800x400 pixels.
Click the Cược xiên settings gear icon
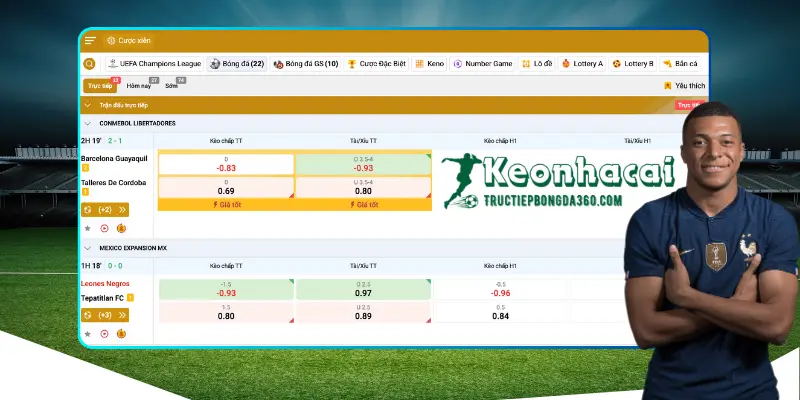point(110,41)
